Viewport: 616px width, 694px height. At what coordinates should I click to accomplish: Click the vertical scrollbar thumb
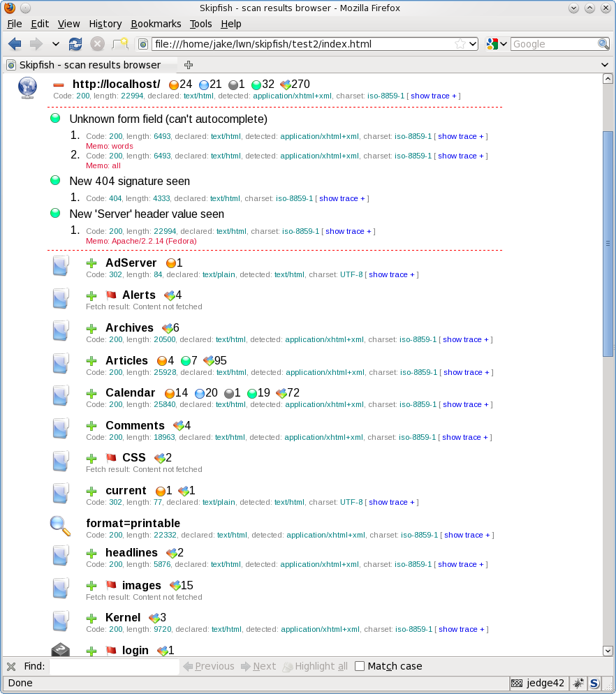click(608, 243)
